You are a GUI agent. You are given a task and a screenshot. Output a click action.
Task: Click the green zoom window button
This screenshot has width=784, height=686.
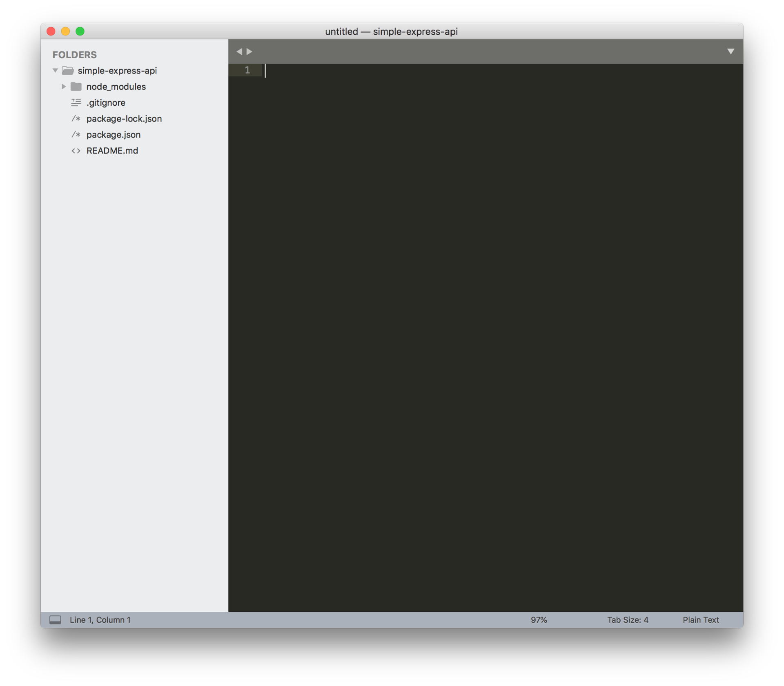pos(80,31)
